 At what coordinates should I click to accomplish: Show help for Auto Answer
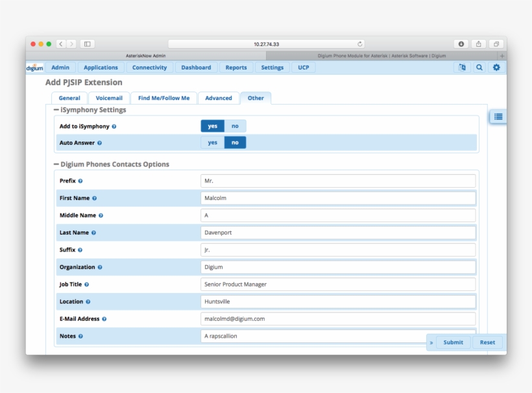coord(99,143)
